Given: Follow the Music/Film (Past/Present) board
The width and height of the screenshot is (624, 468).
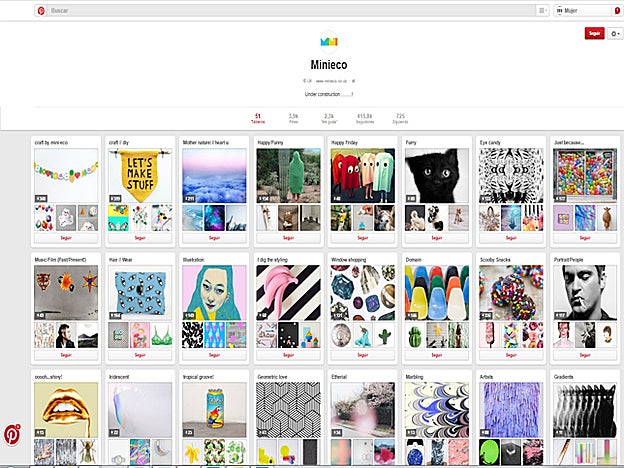Looking at the screenshot, I should coord(66,355).
